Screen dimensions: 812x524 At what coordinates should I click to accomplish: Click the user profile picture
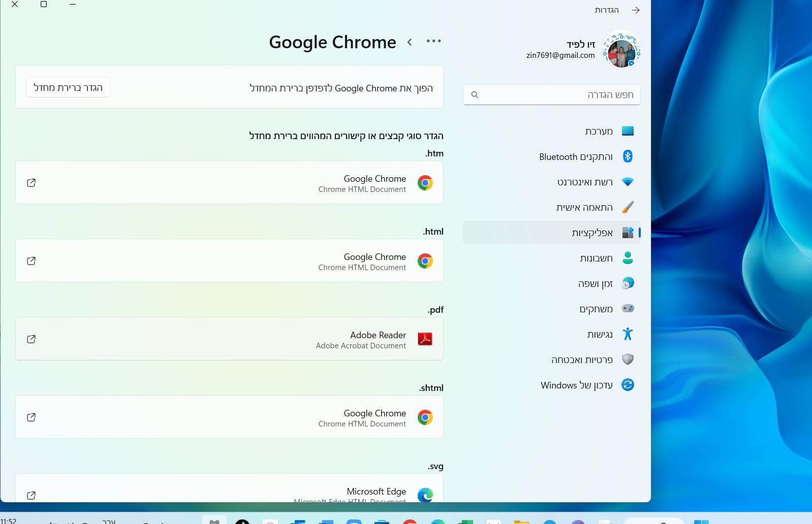621,50
